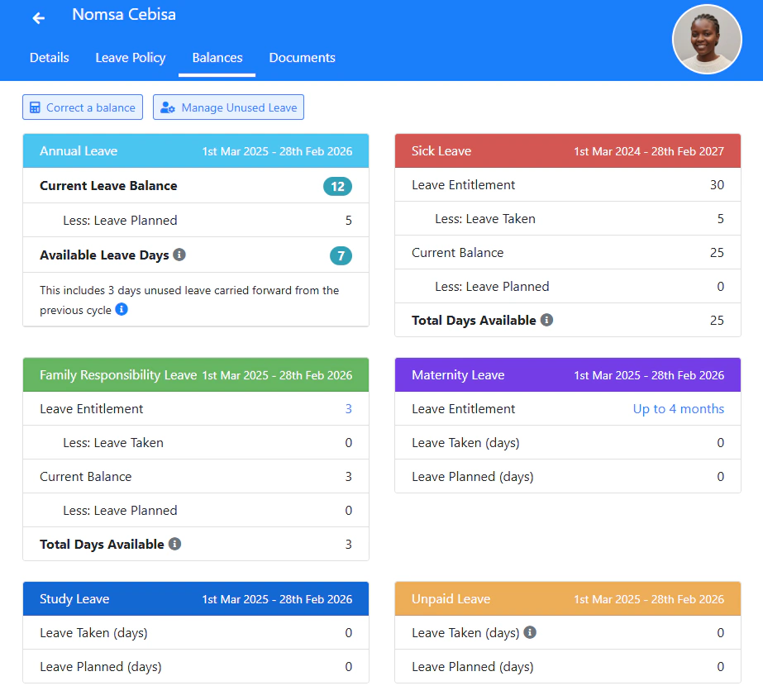Open the Leave Policy tab

click(130, 58)
